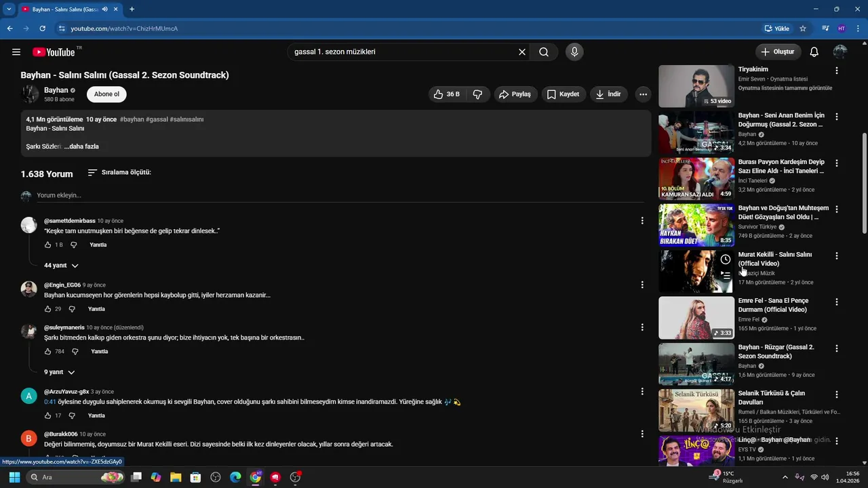Image resolution: width=868 pixels, height=488 pixels.
Task: Expand the 9 yanıt replies
Action: pyautogui.click(x=60, y=372)
